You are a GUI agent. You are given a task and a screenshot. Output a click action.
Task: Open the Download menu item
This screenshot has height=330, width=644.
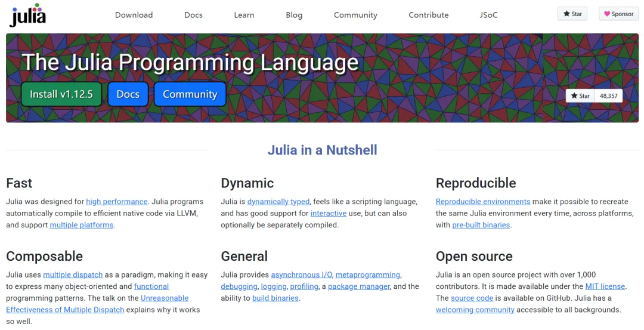134,15
